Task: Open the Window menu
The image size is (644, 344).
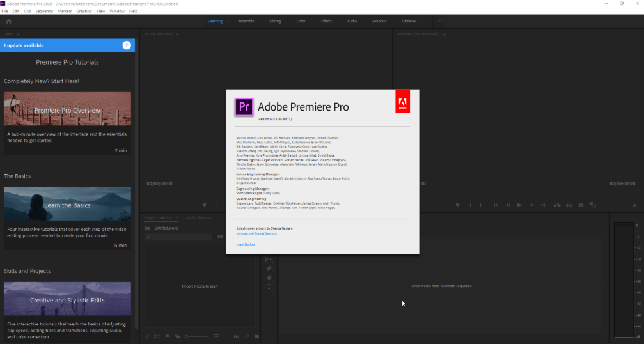Action: point(117,11)
